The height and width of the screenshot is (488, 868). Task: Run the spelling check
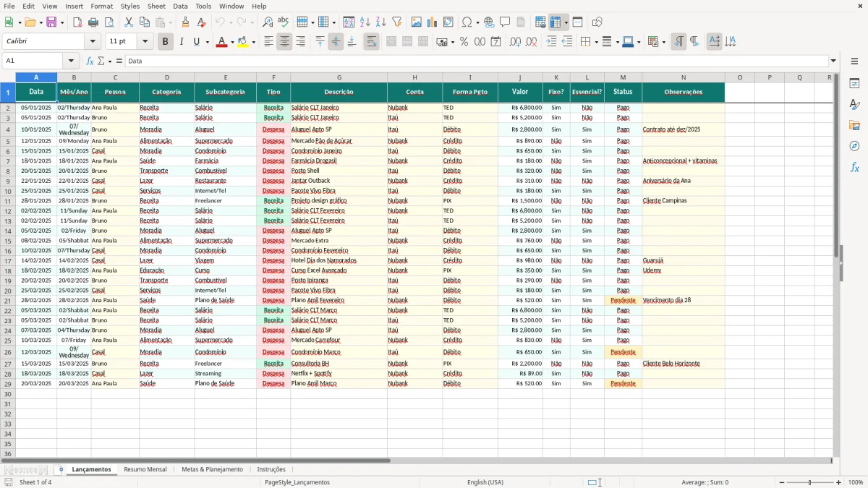point(284,22)
